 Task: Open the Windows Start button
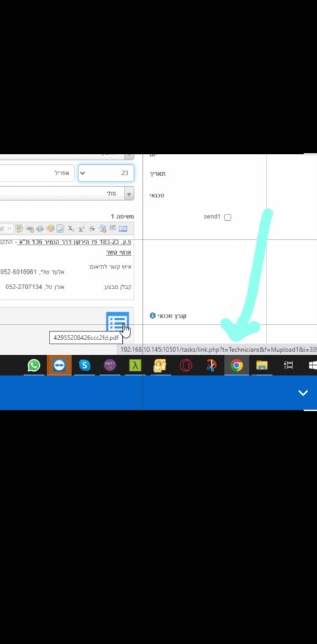pos(312,365)
